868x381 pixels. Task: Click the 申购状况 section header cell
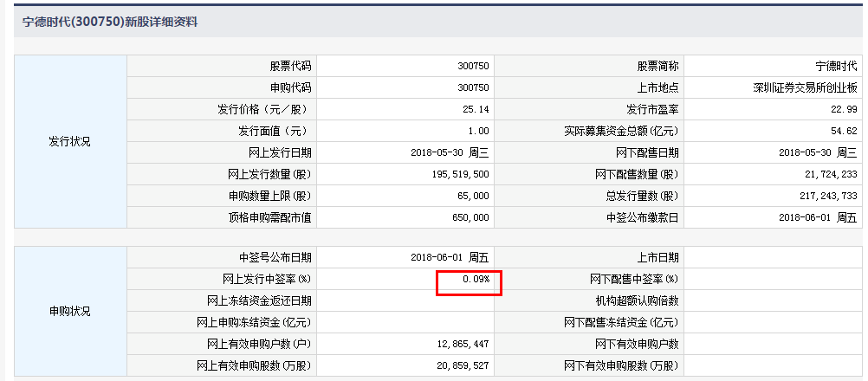coord(69,311)
